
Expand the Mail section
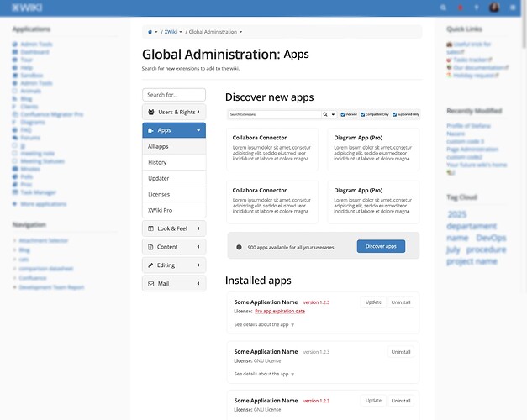coord(198,284)
